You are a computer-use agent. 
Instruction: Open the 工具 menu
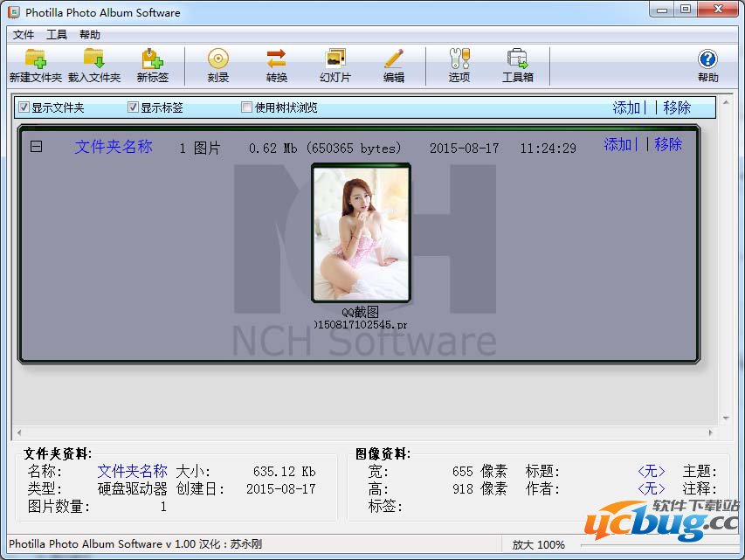click(x=57, y=35)
